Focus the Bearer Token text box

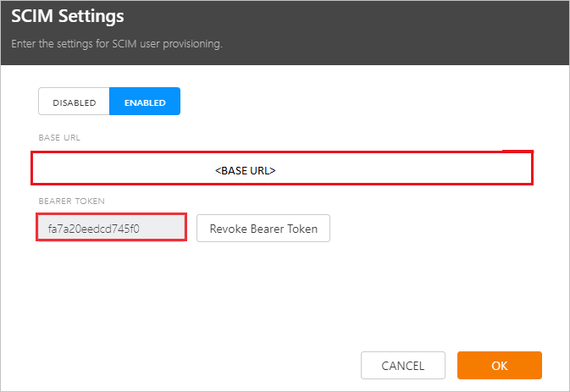coord(111,229)
